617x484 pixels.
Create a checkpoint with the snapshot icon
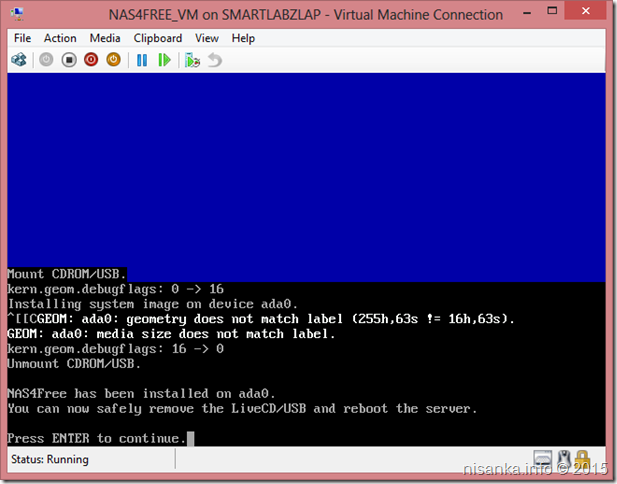(192, 60)
